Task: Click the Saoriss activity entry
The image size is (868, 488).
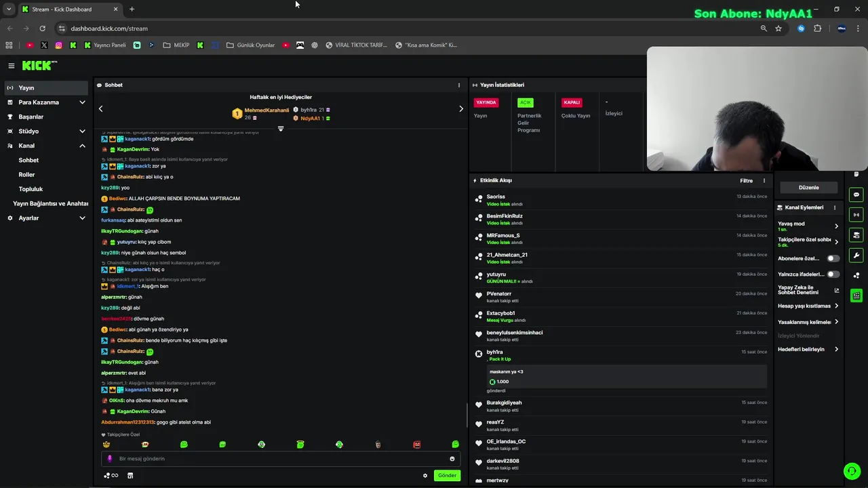Action: point(620,200)
